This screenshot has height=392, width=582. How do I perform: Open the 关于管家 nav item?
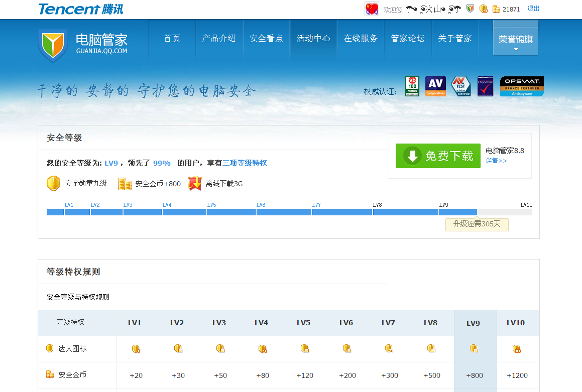[454, 38]
